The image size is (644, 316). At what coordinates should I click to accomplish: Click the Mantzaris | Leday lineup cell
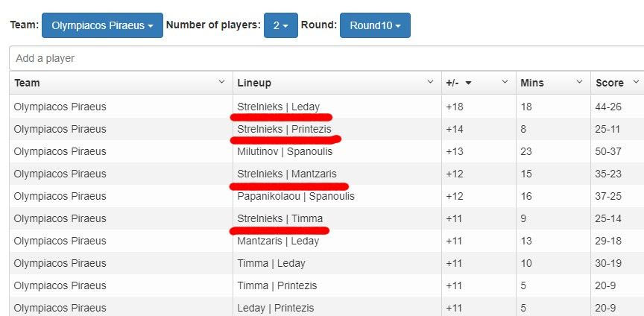tap(278, 241)
